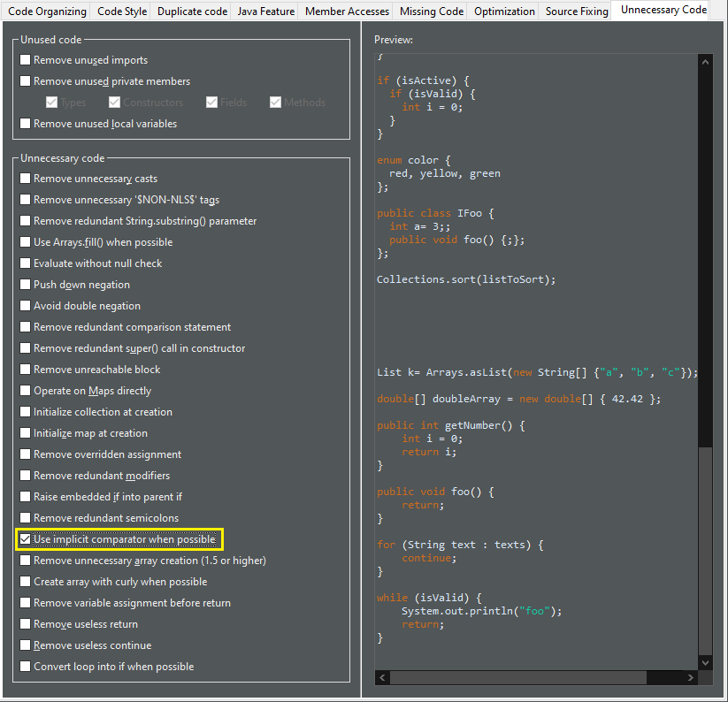Click the preview horizontal scrollbar thumb
Viewport: 728px width, 702px height.
click(517, 677)
